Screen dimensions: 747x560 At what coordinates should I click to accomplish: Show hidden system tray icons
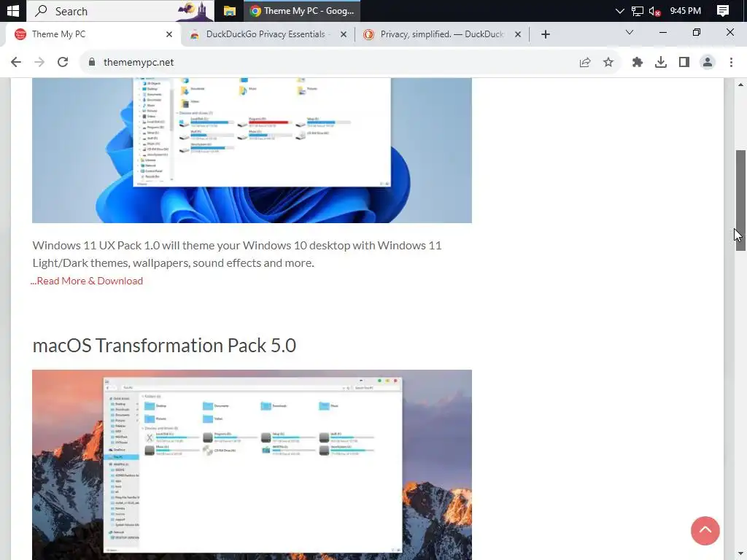[619, 10]
